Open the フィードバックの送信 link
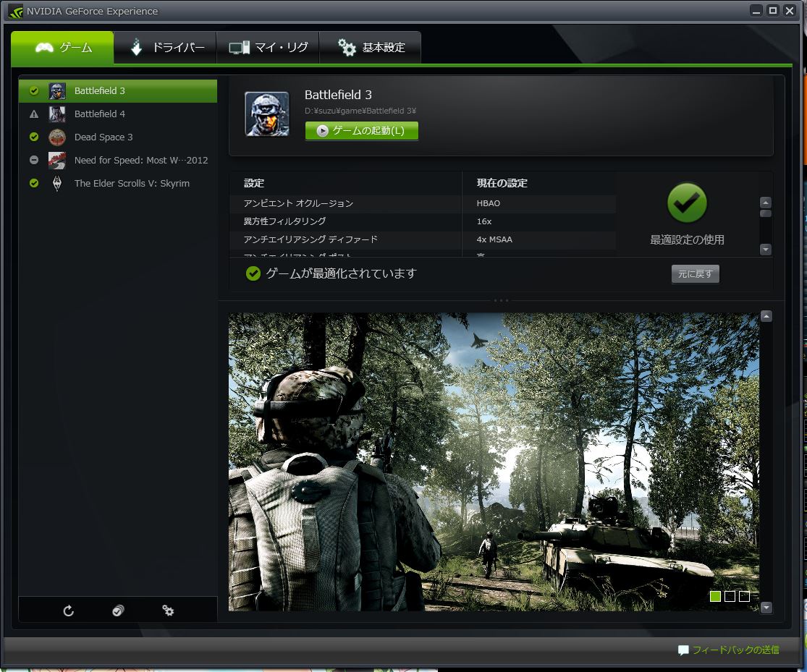The width and height of the screenshot is (807, 672). tap(735, 650)
